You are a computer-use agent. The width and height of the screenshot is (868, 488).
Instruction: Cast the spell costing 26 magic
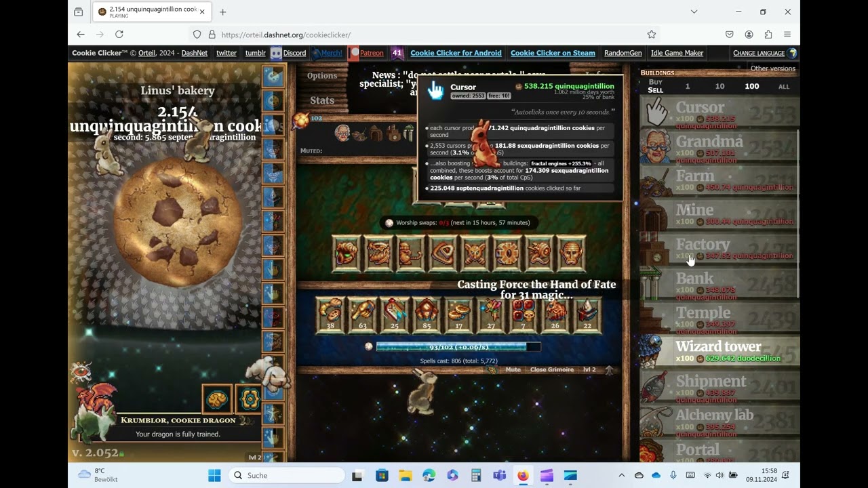tap(555, 315)
